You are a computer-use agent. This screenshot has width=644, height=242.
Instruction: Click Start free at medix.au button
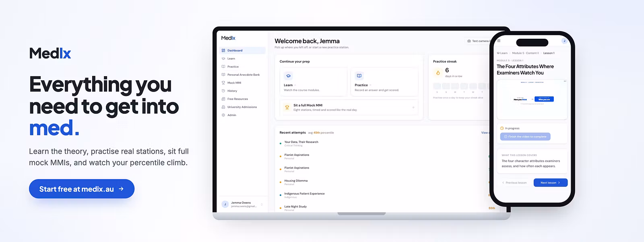pyautogui.click(x=82, y=189)
